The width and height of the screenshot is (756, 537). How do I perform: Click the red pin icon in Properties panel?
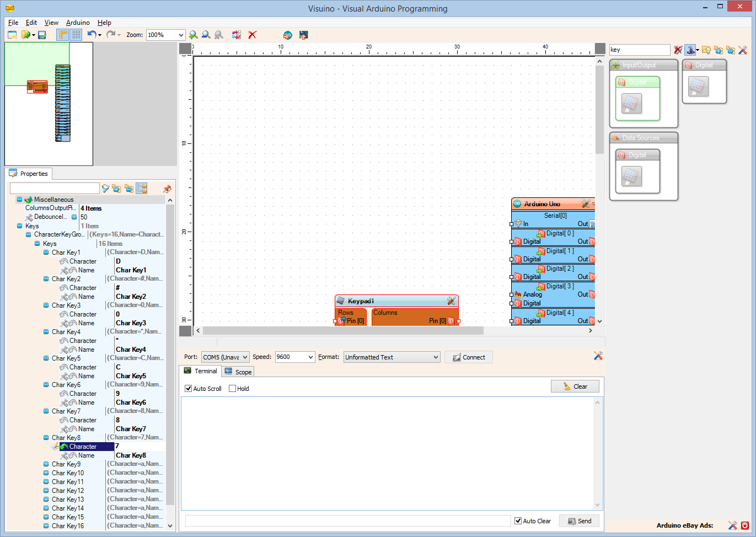point(167,188)
